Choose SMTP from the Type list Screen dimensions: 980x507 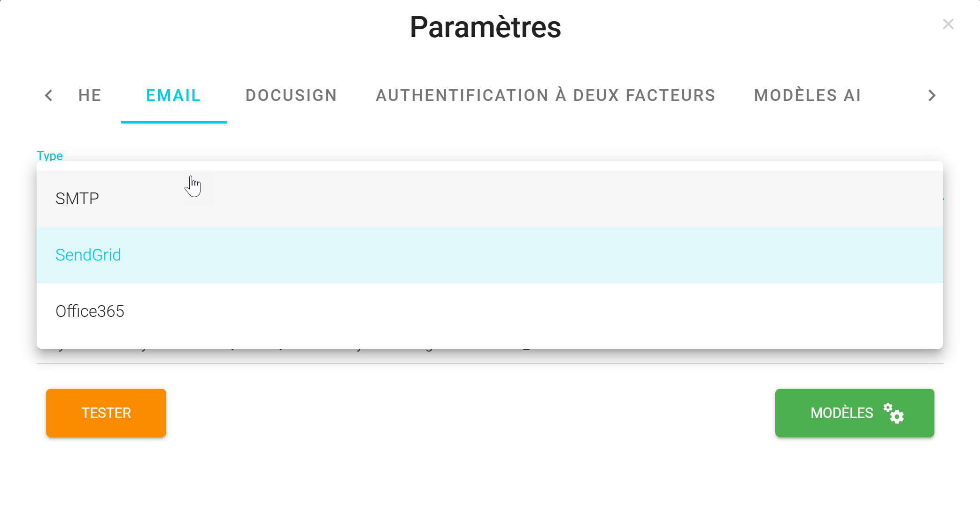pyautogui.click(x=77, y=199)
